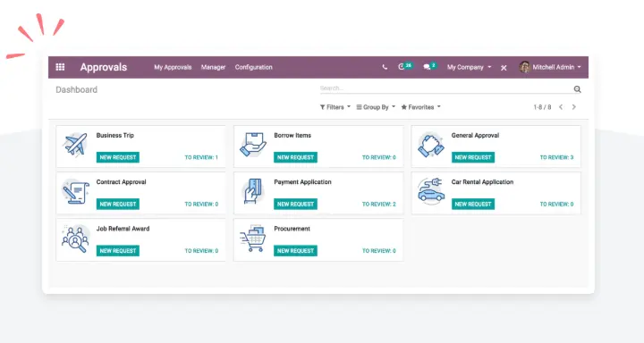Open the apps grid menu icon
This screenshot has height=343, width=644.
pyautogui.click(x=60, y=67)
